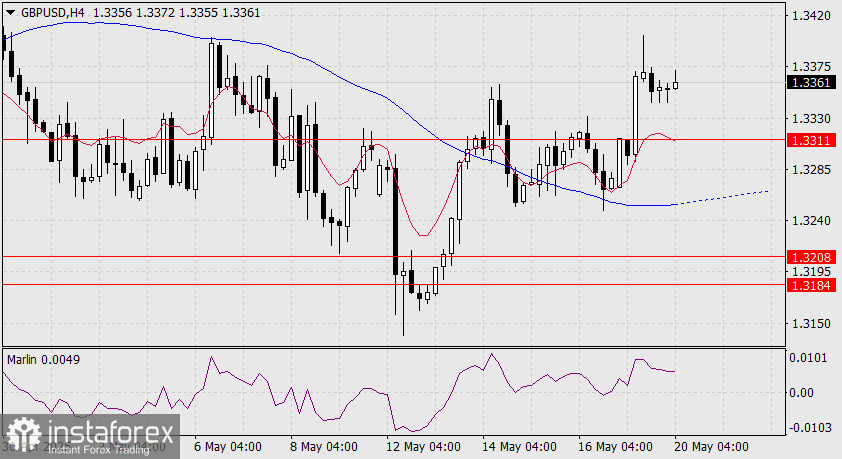Viewport: 842px width, 459px height.
Task: Click the 1.3375 price axis value
Action: 811,67
